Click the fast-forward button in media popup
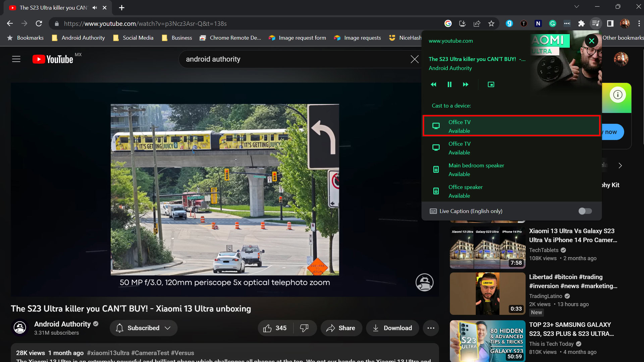 (x=466, y=84)
